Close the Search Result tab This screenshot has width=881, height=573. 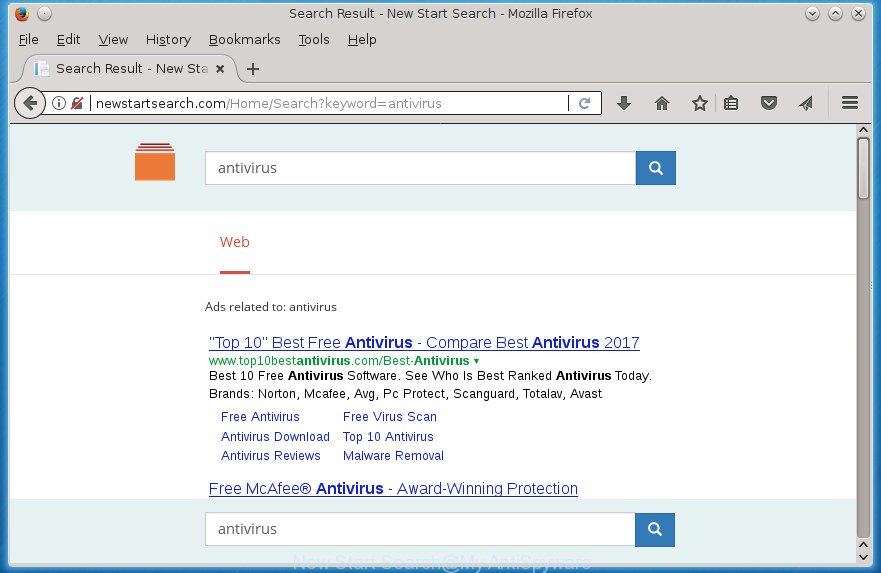[220, 69]
